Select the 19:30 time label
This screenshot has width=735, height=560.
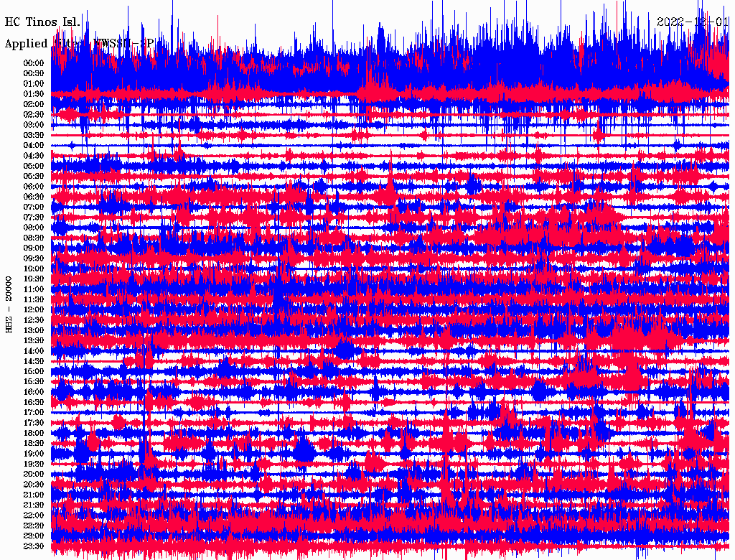[x=34, y=465]
